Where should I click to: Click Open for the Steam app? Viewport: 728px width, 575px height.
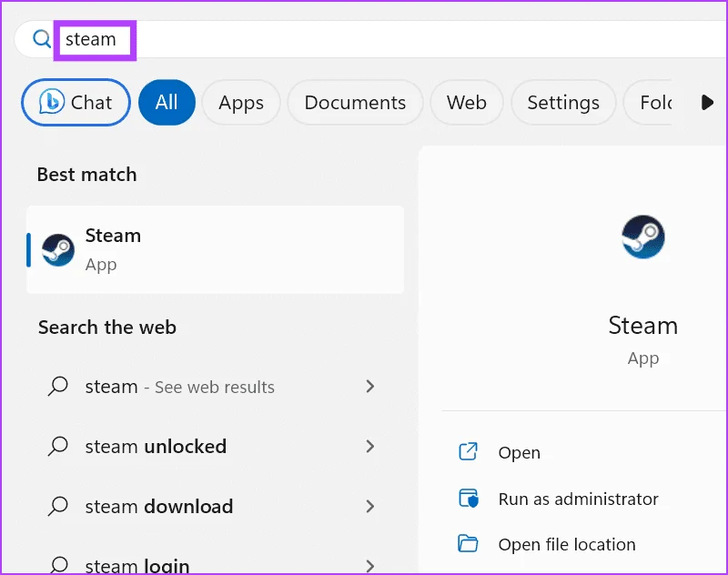(519, 452)
